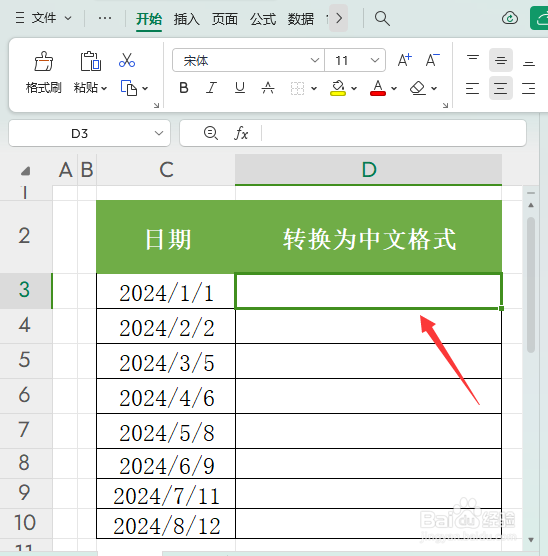Click the zoom lens icon in formula bar
Screen dimensions: 548x556
pos(211,133)
